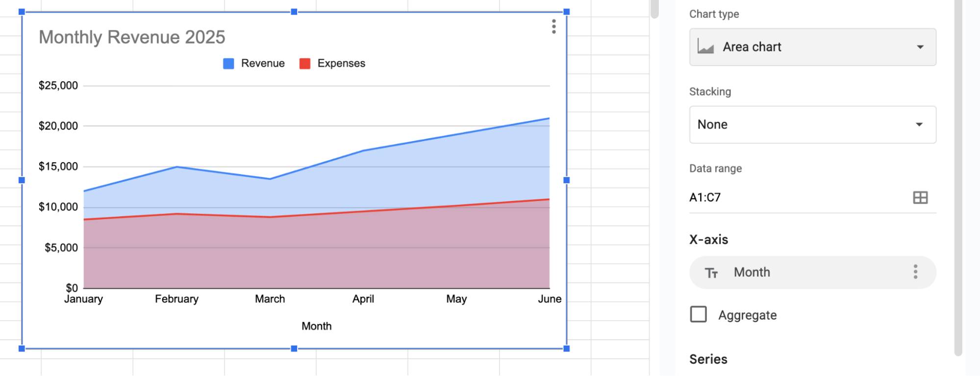Open the chart's three-dot options menu
This screenshot has height=376, width=980.
coord(553,27)
